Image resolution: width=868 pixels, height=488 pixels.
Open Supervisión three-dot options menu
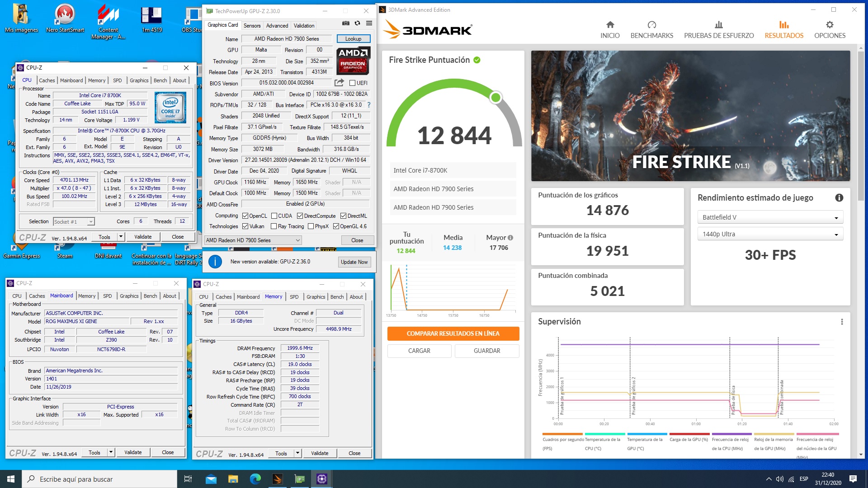coord(842,322)
